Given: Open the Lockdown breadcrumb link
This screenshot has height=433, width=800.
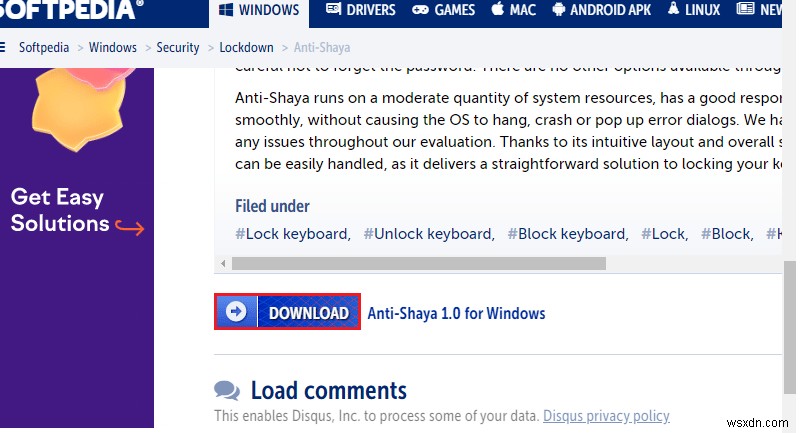Looking at the screenshot, I should pos(246,47).
